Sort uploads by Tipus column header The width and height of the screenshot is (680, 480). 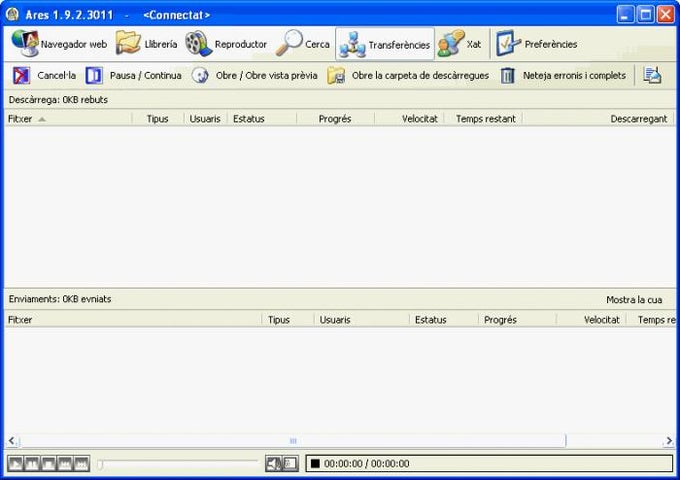point(288,320)
